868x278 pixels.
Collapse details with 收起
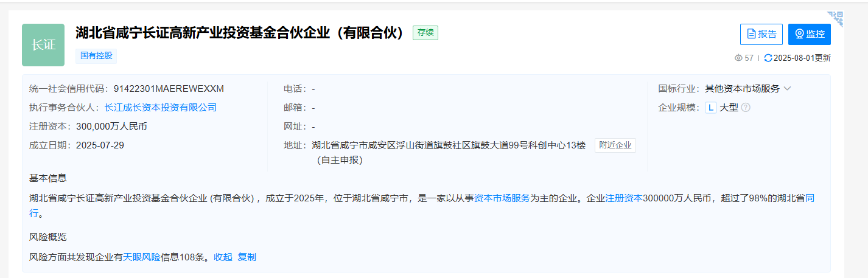point(223,257)
